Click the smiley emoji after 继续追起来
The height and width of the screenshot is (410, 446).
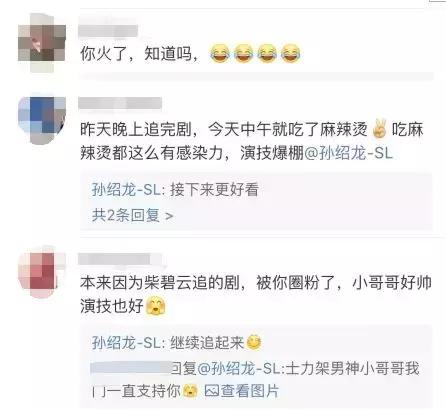click(x=253, y=342)
